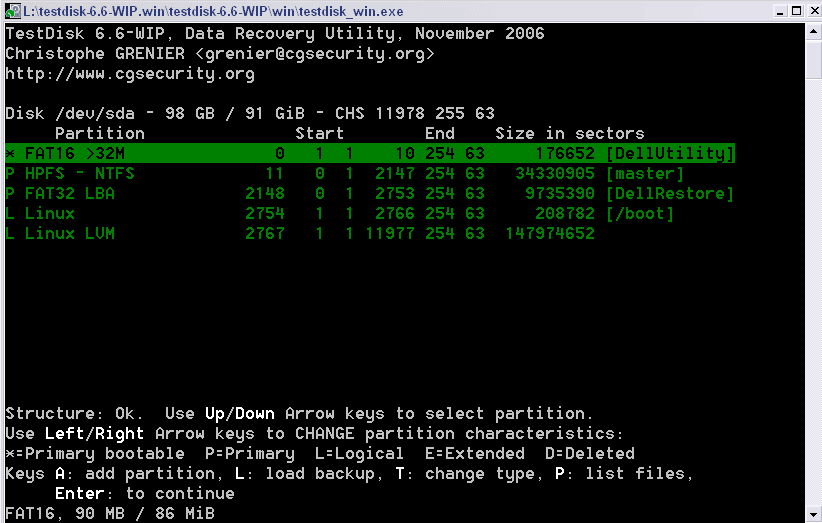
Task: Click the 'L: load backup' key hint
Action: click(305, 473)
